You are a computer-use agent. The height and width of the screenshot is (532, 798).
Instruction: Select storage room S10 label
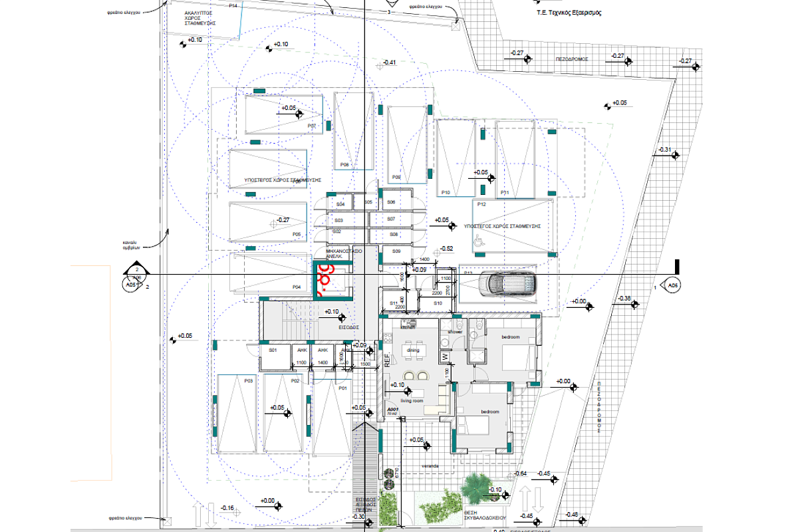click(438, 303)
